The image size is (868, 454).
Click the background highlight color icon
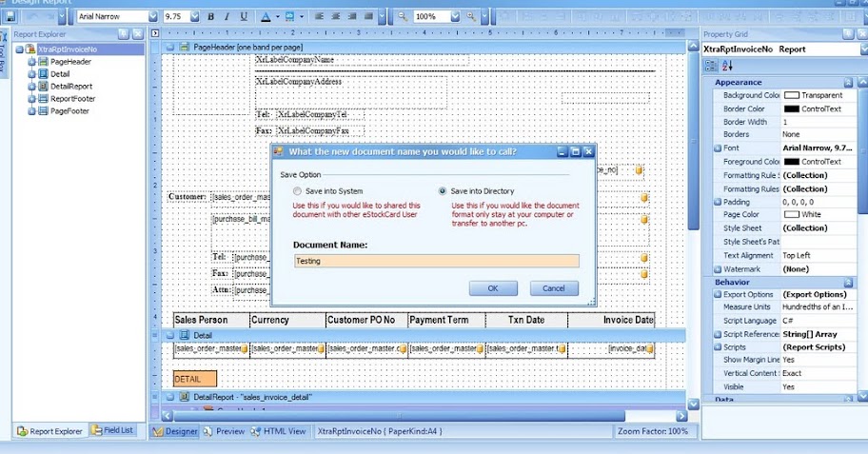click(289, 16)
